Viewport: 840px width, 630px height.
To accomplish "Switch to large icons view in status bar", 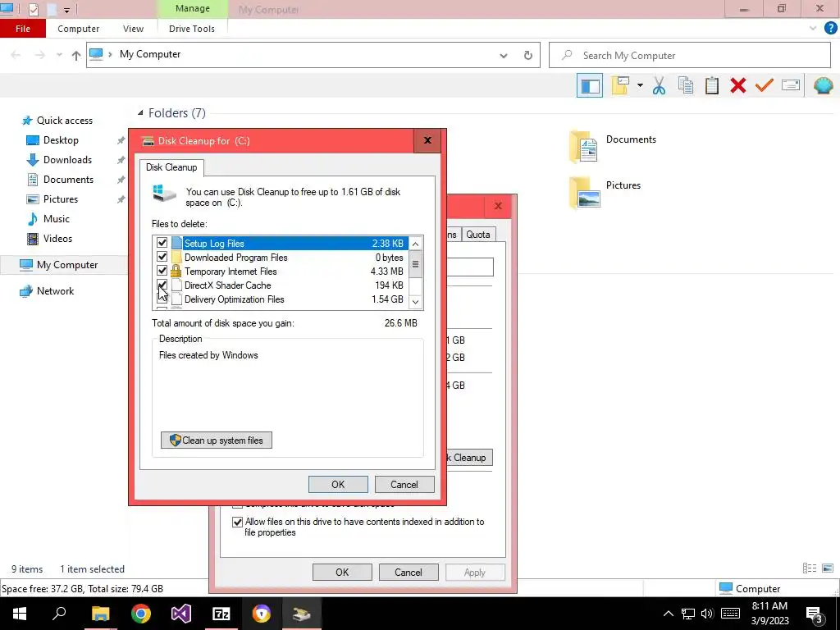I will tap(828, 568).
